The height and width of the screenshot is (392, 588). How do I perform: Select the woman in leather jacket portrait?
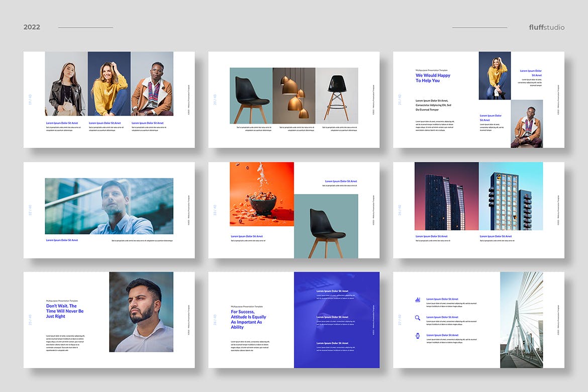(66, 84)
